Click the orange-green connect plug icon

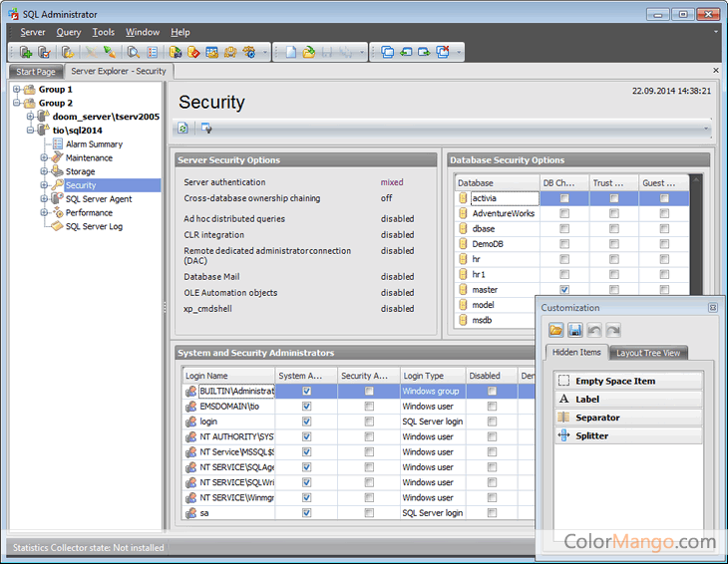(x=110, y=52)
